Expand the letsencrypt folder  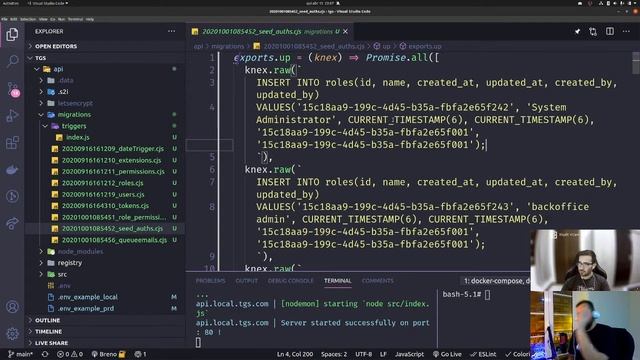click(x=105, y=103)
